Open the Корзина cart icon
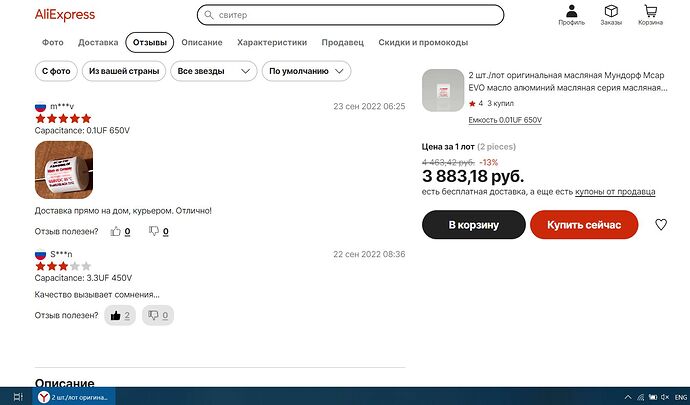This screenshot has height=405, width=690. pos(650,15)
